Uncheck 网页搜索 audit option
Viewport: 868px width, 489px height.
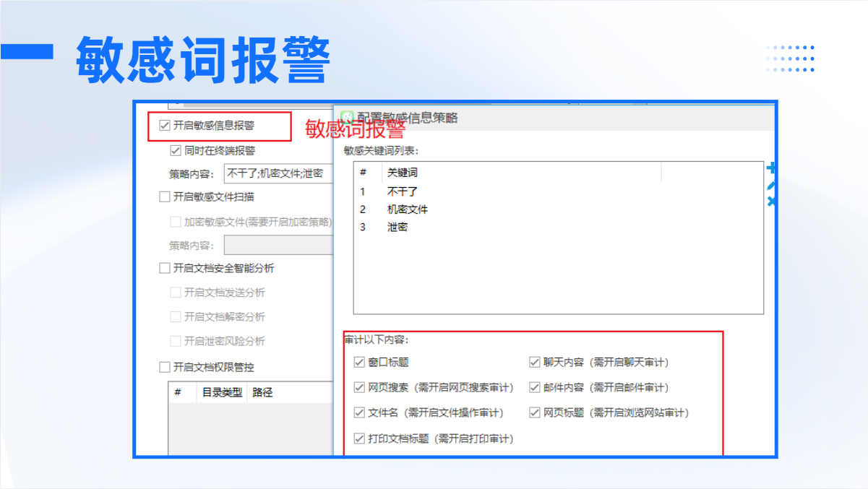click(359, 388)
